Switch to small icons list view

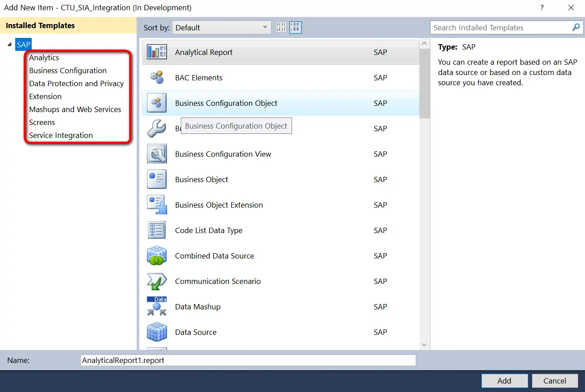tap(281, 27)
